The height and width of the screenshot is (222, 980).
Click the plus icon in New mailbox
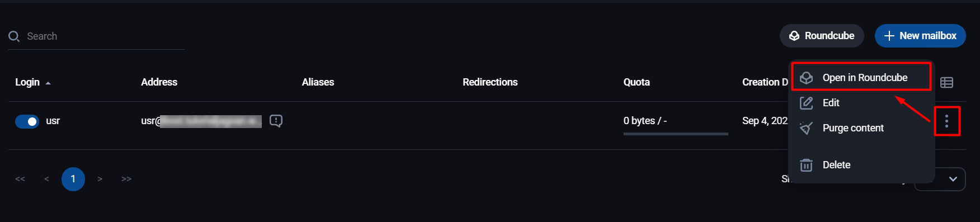[x=889, y=36]
